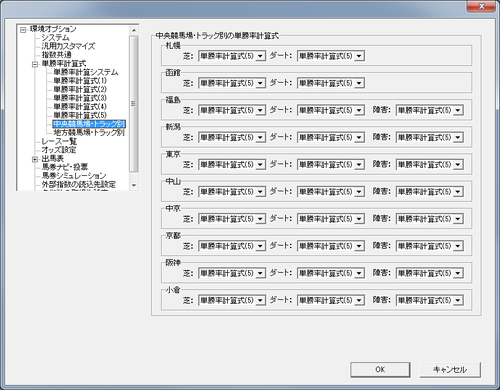
Task: Select 馬券ナビ・投票 tree item
Action: [65, 167]
